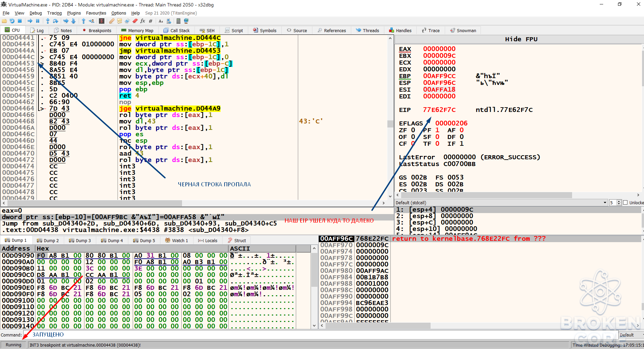Switch to the Memory Map tab

point(137,30)
